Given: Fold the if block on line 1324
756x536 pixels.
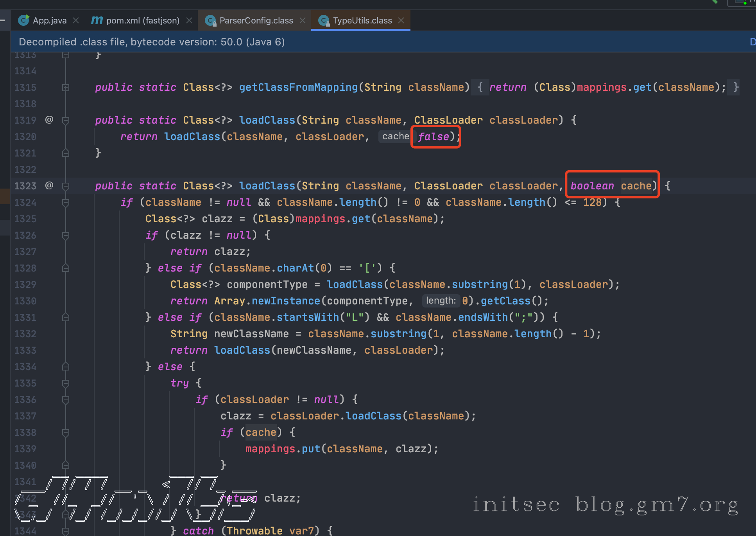Looking at the screenshot, I should coord(66,202).
